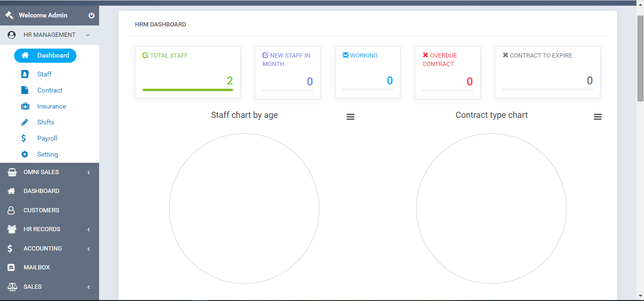Open the Contract section icon
644x301 pixels.
[25, 90]
